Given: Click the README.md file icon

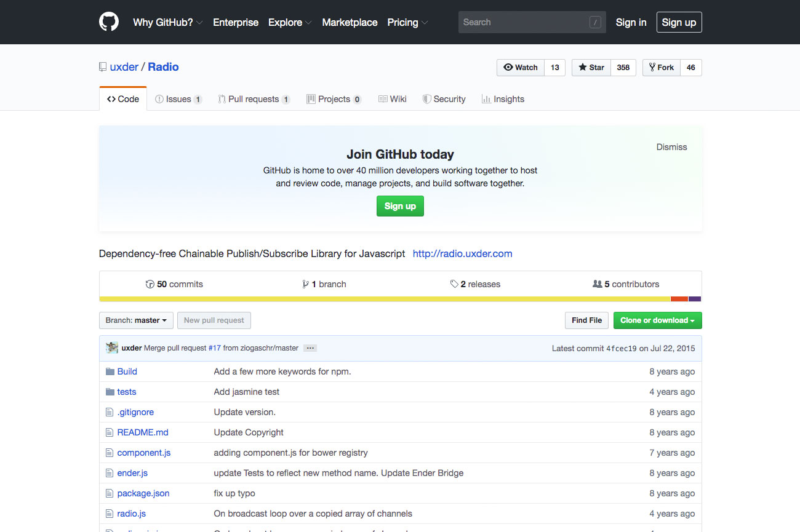Looking at the screenshot, I should coord(110,432).
